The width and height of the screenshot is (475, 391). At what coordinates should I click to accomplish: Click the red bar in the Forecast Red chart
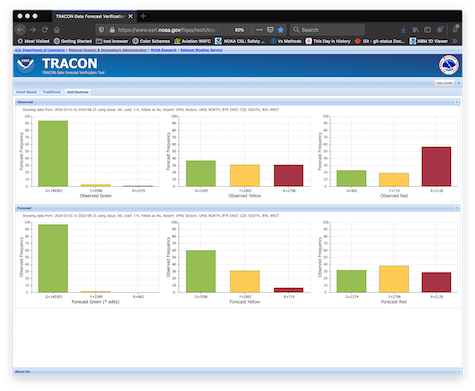[x=436, y=282]
